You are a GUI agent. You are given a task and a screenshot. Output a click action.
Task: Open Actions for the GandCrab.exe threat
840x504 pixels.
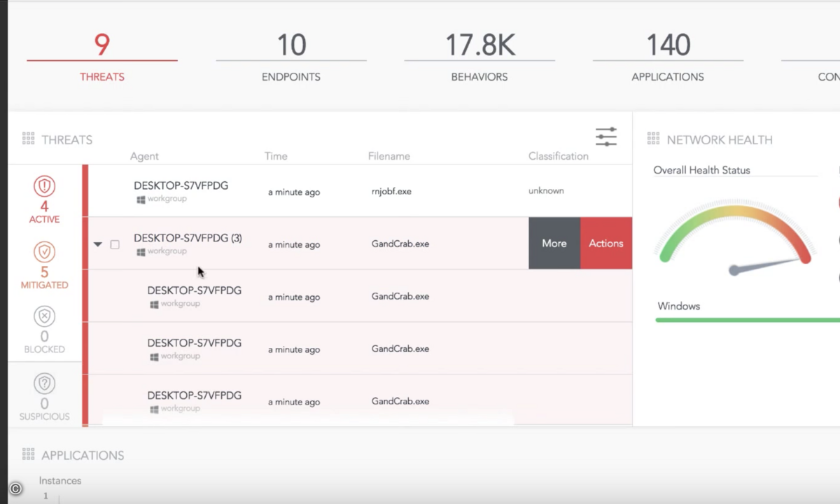click(606, 243)
